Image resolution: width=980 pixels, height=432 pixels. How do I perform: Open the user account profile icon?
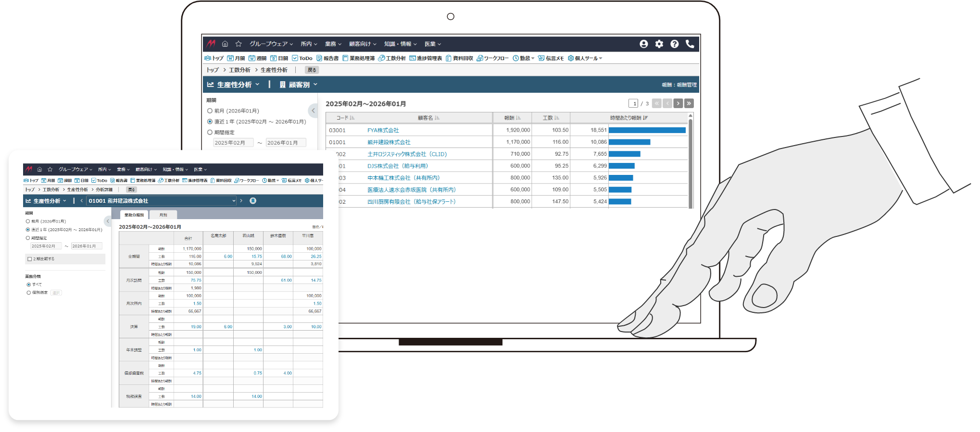pos(643,44)
